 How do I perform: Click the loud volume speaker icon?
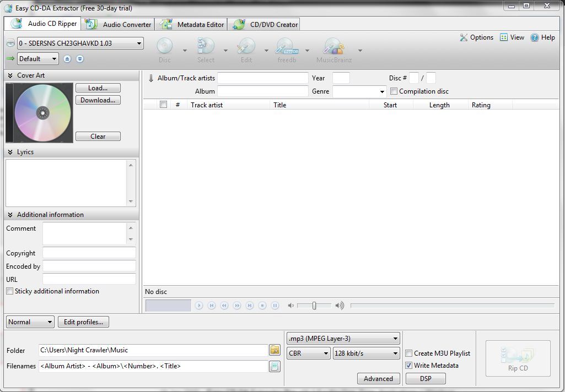click(340, 306)
